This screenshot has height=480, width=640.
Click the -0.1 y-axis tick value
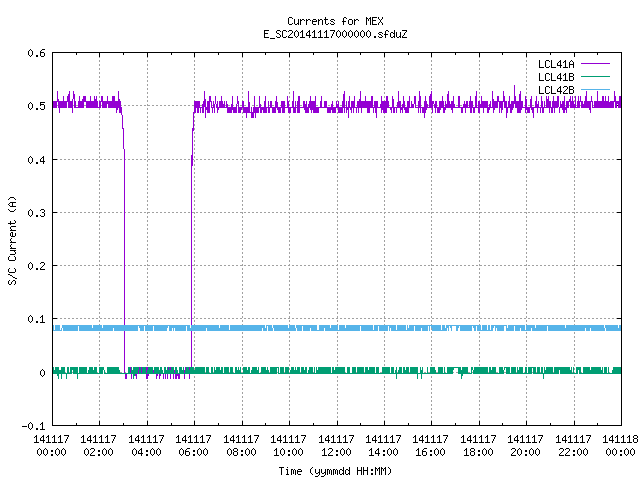[x=33, y=426]
